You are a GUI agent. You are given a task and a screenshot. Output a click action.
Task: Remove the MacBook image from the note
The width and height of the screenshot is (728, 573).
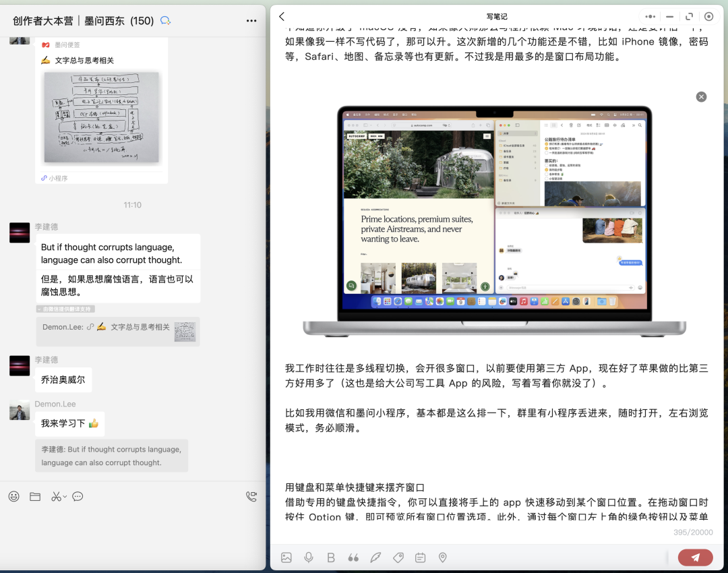point(701,96)
